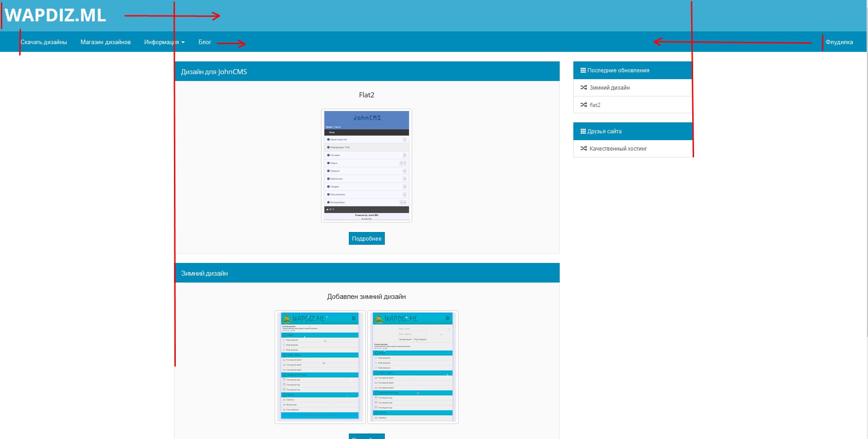Select Зимний дизайн text in latest updates

click(x=609, y=88)
